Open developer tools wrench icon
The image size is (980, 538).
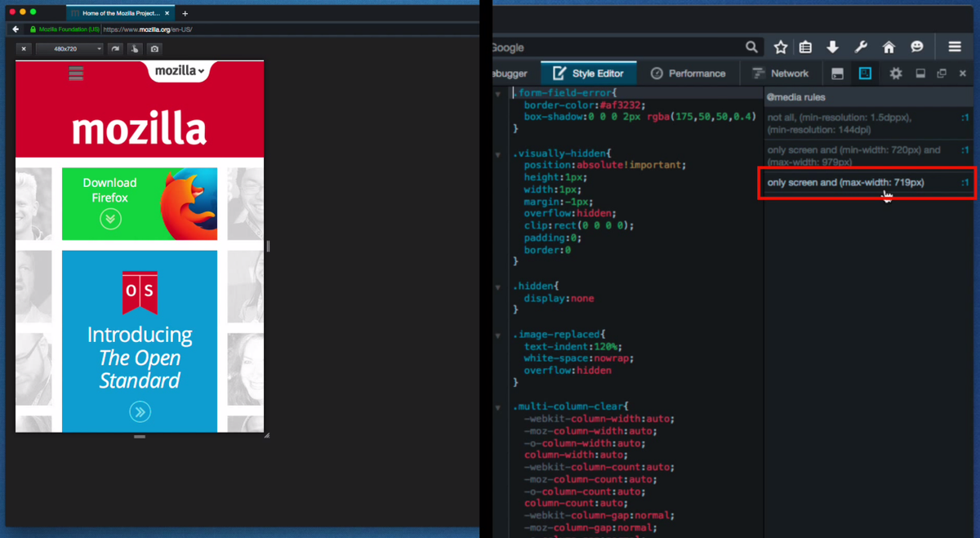pos(861,47)
